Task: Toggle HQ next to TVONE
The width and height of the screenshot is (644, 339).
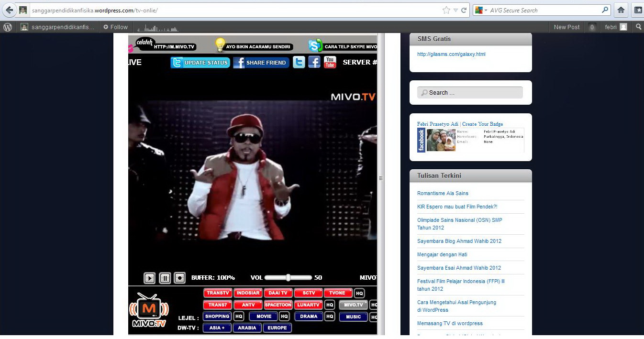Action: [359, 293]
